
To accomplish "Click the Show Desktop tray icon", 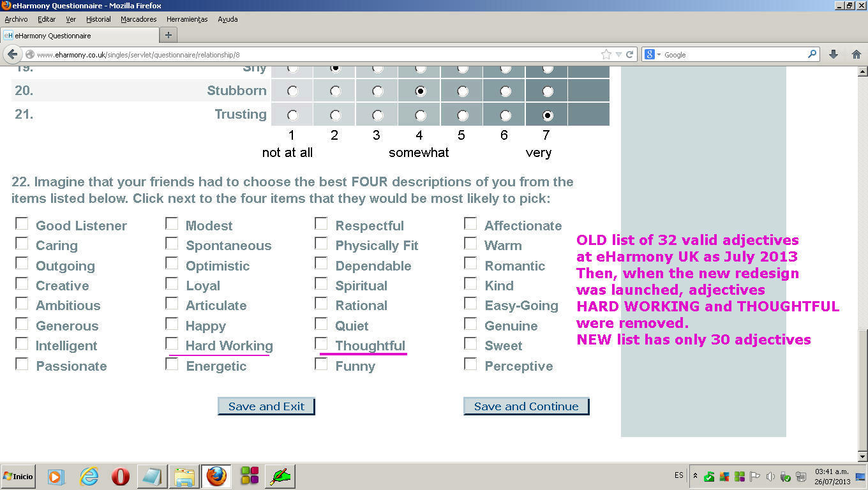I will coord(860,477).
